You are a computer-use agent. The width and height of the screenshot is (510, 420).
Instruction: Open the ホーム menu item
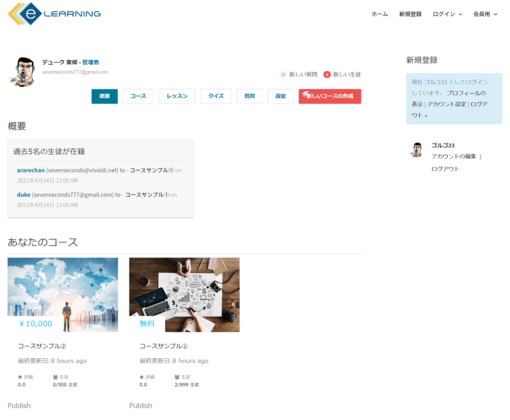(380, 14)
